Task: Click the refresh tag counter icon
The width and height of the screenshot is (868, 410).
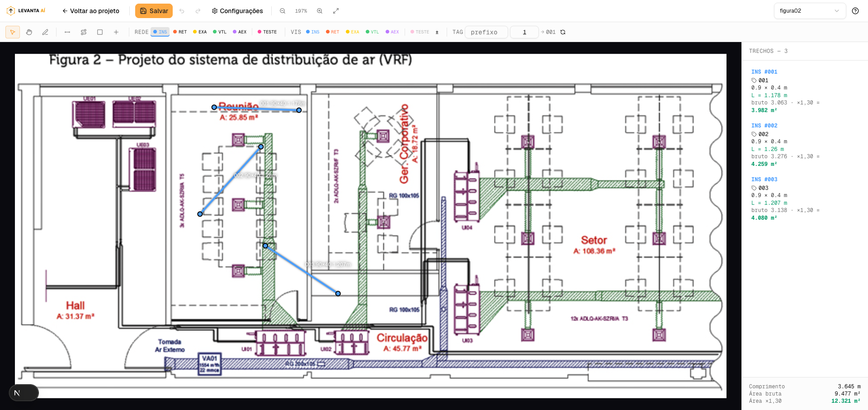Action: (x=563, y=32)
